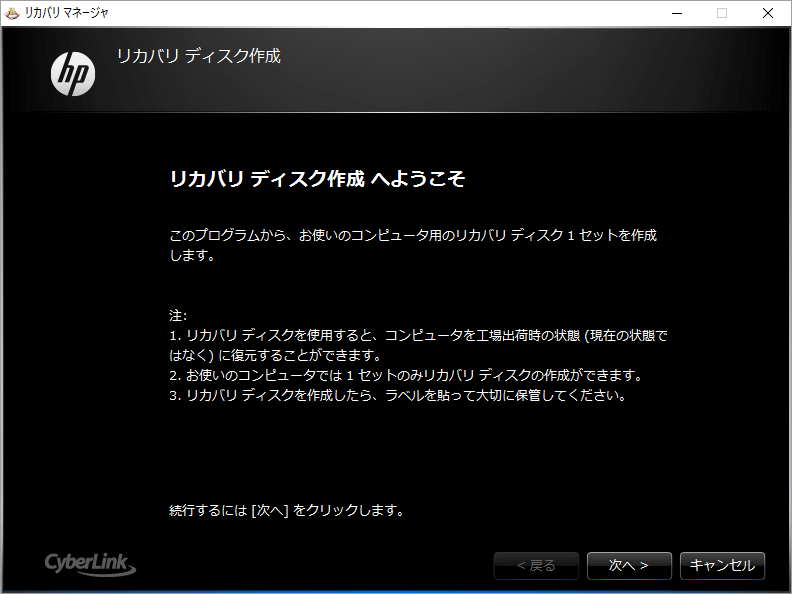
Task: Click the 注: label
Action: click(x=178, y=316)
